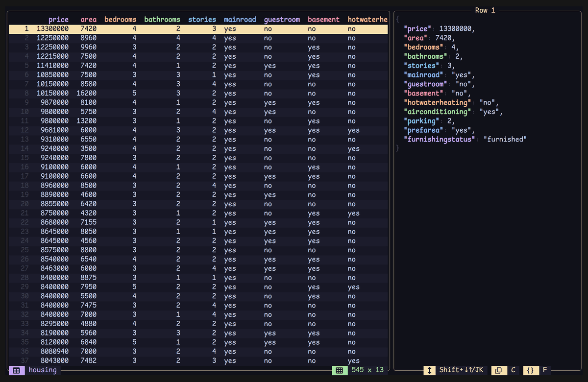Click the area cell 8875
This screenshot has width=588, height=382.
point(89,278)
